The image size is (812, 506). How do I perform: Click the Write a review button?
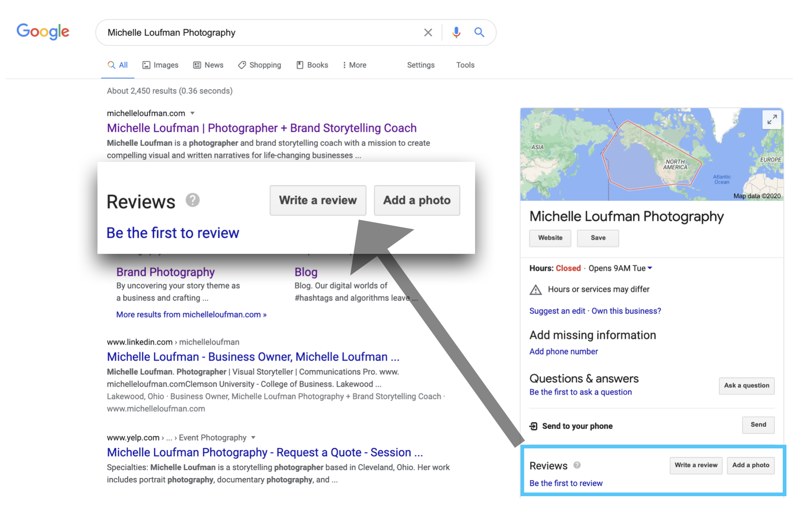pos(317,200)
